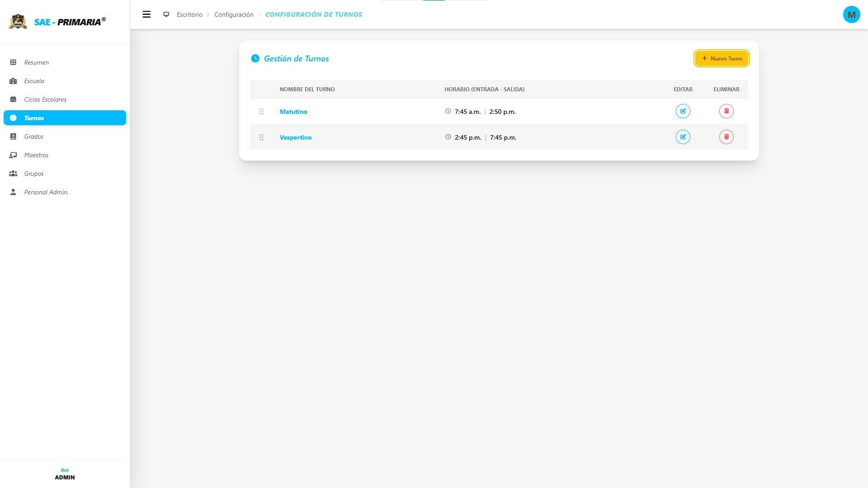This screenshot has height=488, width=868.
Task: Click the edit icon for Matutino
Action: pyautogui.click(x=683, y=111)
